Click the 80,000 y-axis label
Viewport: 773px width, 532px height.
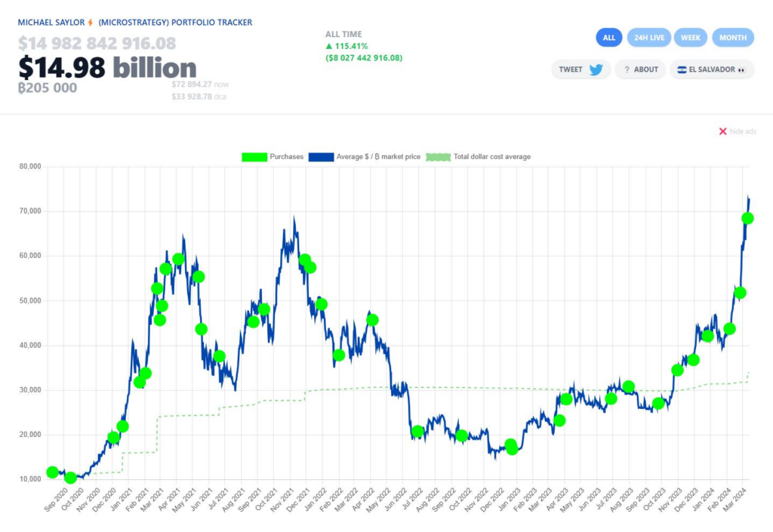click(x=30, y=167)
